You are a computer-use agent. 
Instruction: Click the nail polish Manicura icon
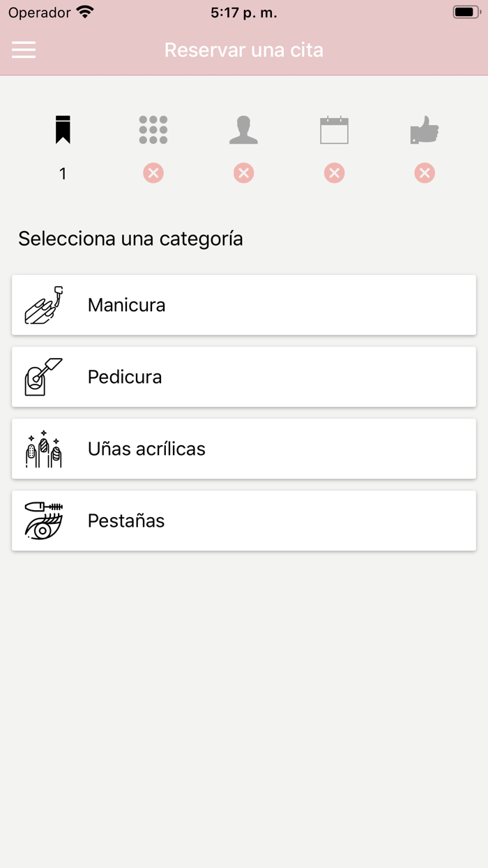[x=44, y=305]
